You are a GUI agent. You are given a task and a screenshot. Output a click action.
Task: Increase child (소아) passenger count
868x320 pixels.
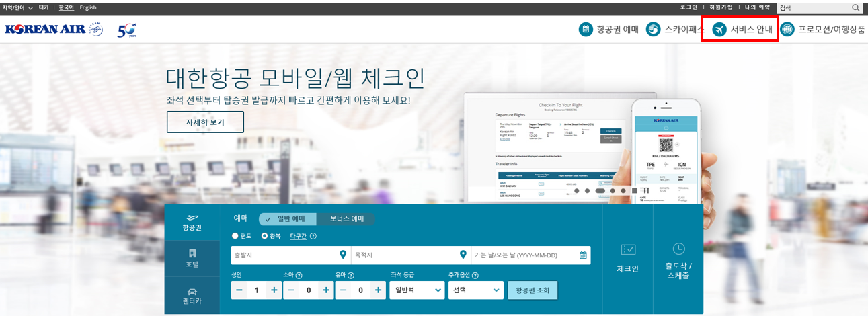pos(326,290)
